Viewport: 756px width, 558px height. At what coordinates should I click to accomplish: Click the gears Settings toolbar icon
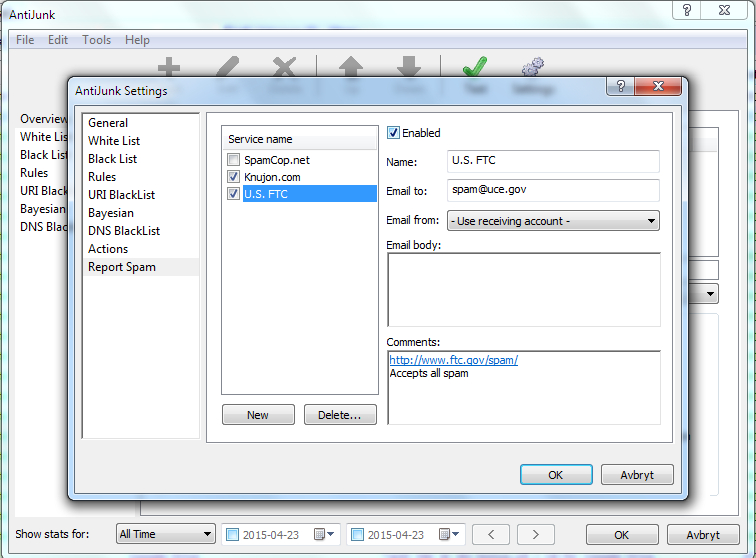click(533, 67)
